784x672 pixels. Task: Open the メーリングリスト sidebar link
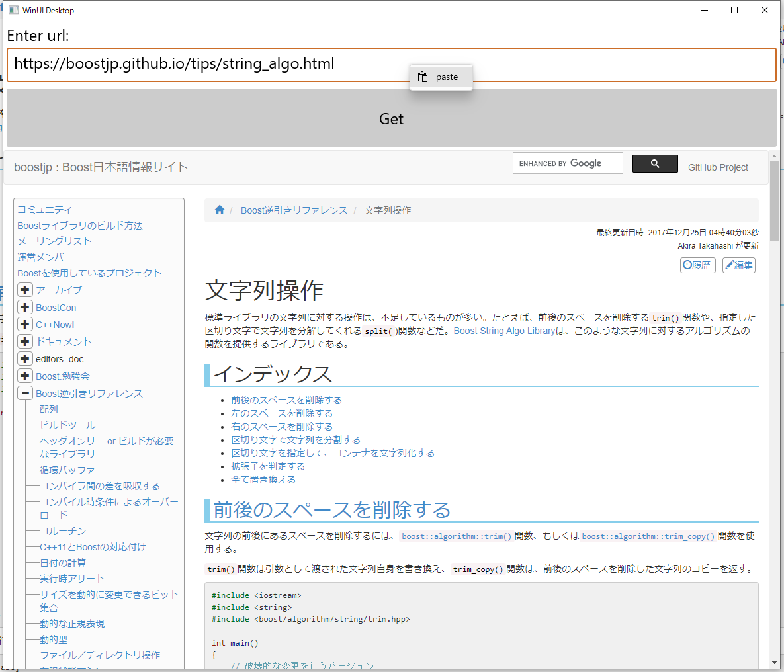pos(54,241)
